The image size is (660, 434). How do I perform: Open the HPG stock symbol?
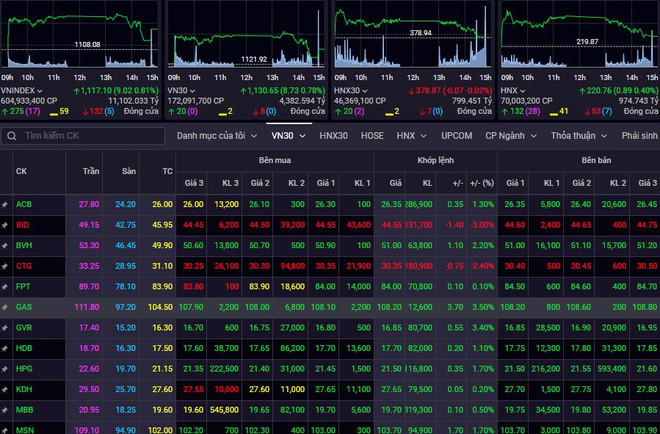click(23, 368)
